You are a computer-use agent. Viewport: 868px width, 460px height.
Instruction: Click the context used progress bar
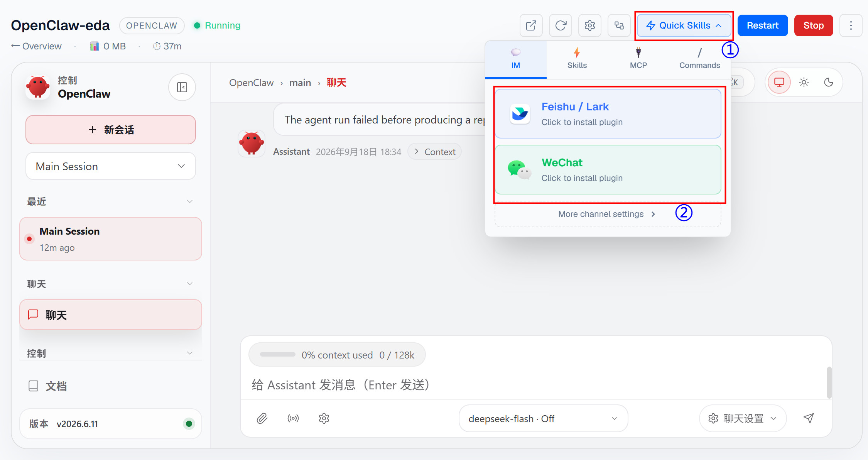point(278,354)
